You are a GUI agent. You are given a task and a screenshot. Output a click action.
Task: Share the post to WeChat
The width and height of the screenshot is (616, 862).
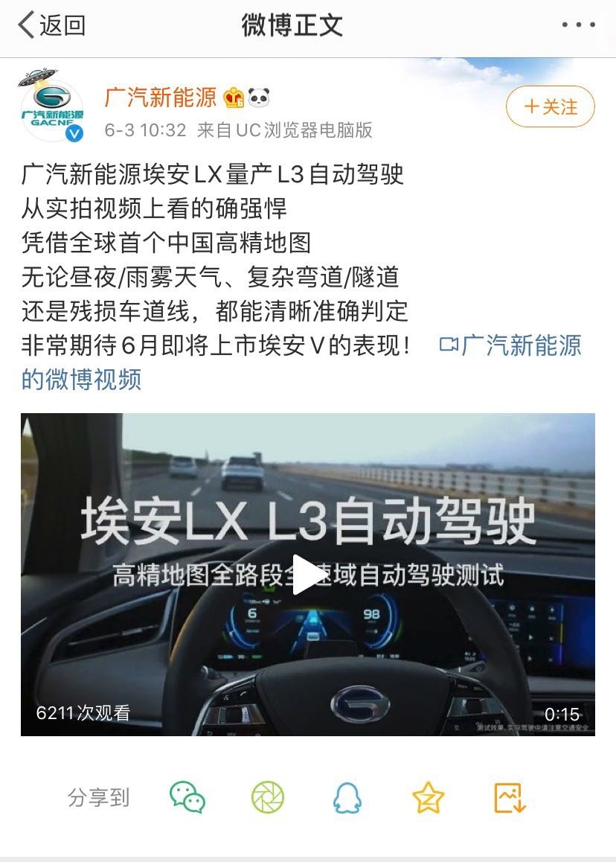point(187,797)
